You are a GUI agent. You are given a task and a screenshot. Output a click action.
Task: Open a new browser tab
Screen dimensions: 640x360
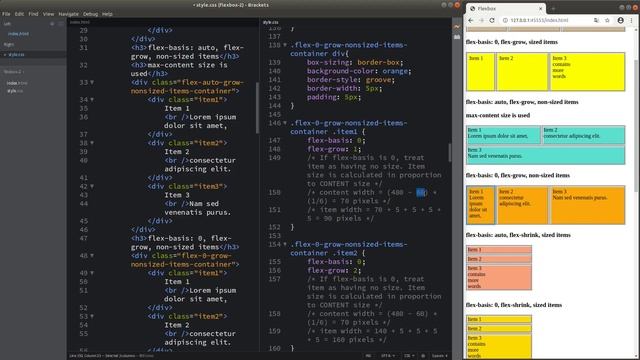553,8
